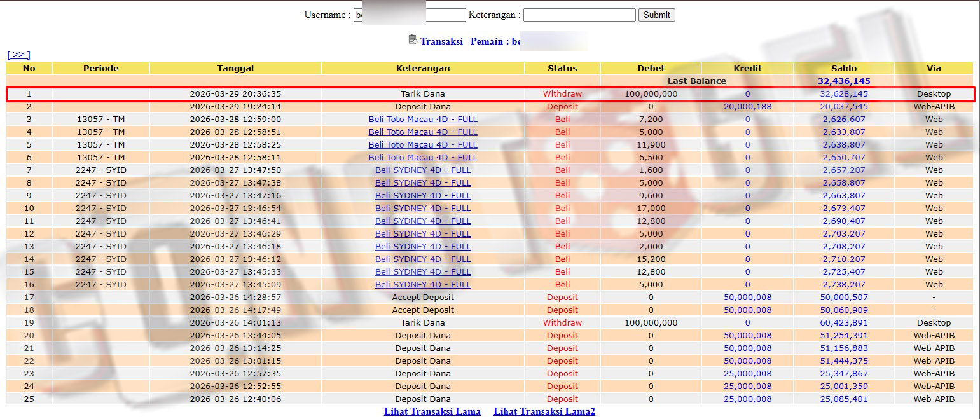Click saldo 25,085,401 in row 25
The height and width of the screenshot is (419, 980).
coord(844,399)
